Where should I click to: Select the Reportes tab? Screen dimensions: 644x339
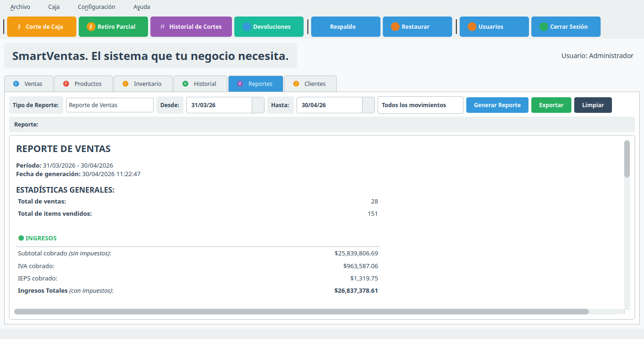pyautogui.click(x=256, y=84)
